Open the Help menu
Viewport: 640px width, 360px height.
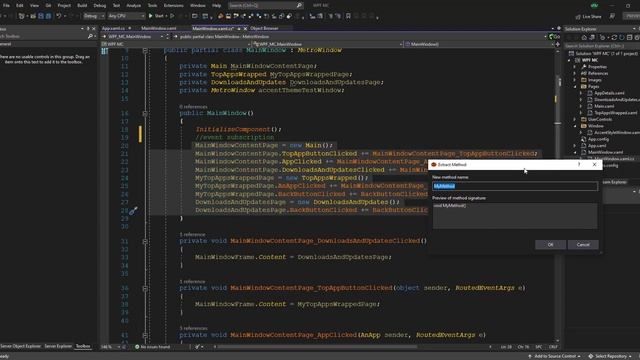(217, 5)
